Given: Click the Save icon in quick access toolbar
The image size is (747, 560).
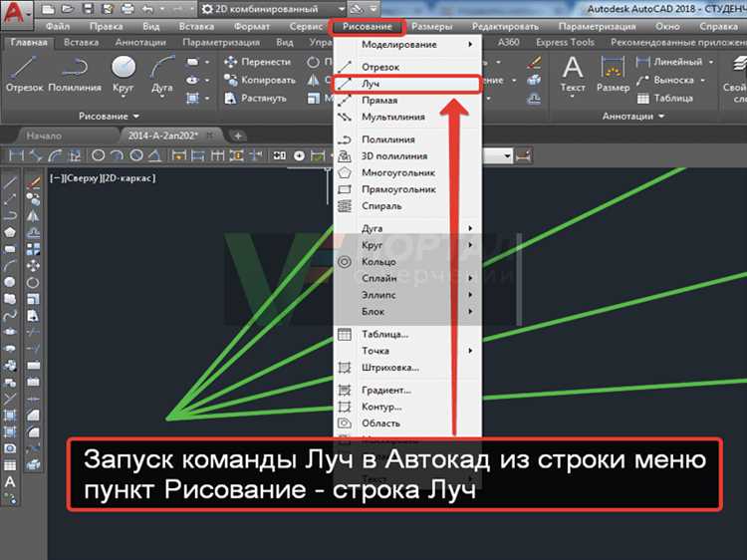Looking at the screenshot, I should point(88,9).
